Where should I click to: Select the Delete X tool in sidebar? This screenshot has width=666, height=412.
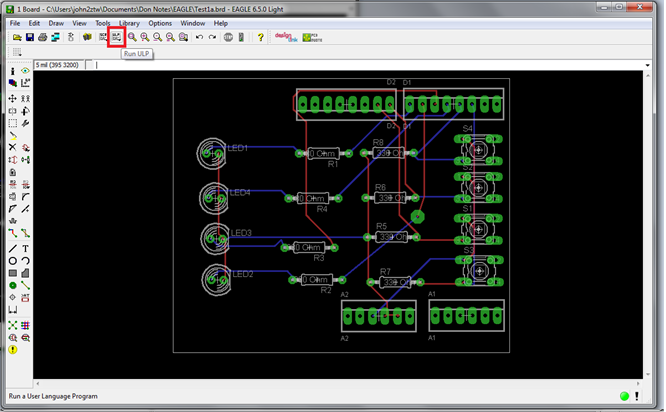12,147
